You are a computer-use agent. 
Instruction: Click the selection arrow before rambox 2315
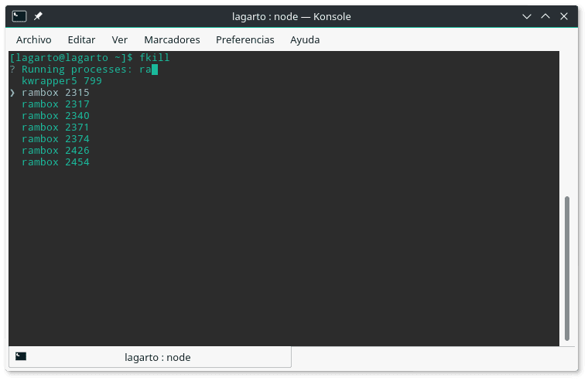coord(12,93)
